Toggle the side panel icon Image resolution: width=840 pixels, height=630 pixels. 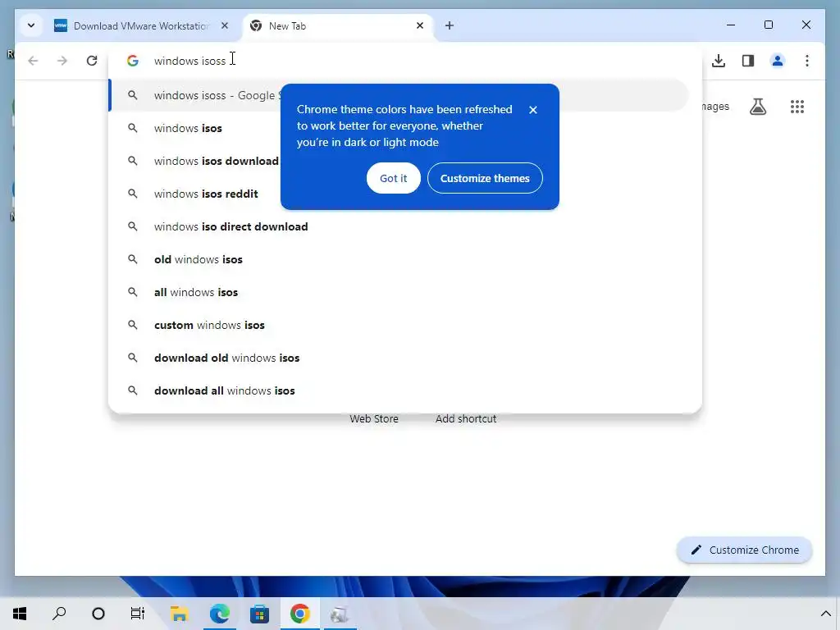click(x=748, y=61)
